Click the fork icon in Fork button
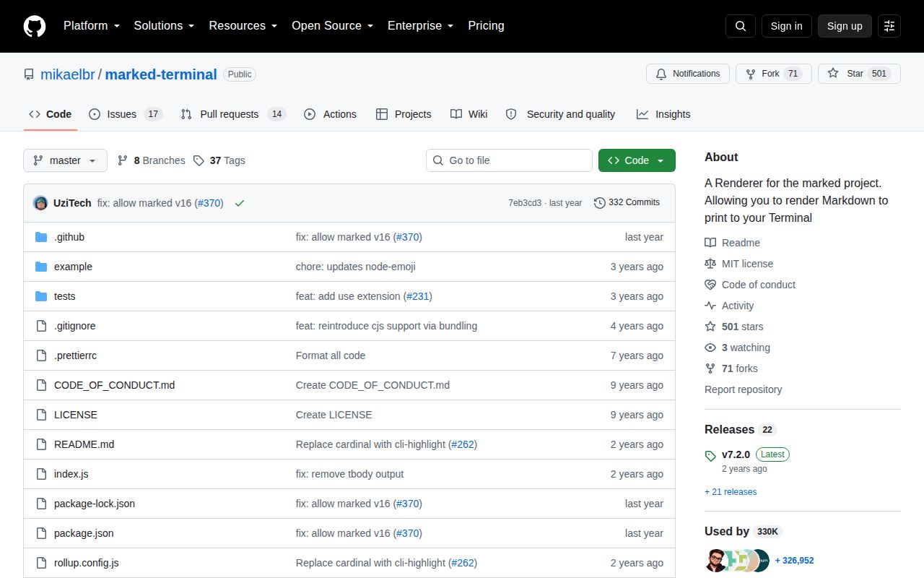This screenshot has height=578, width=924. pyautogui.click(x=751, y=74)
